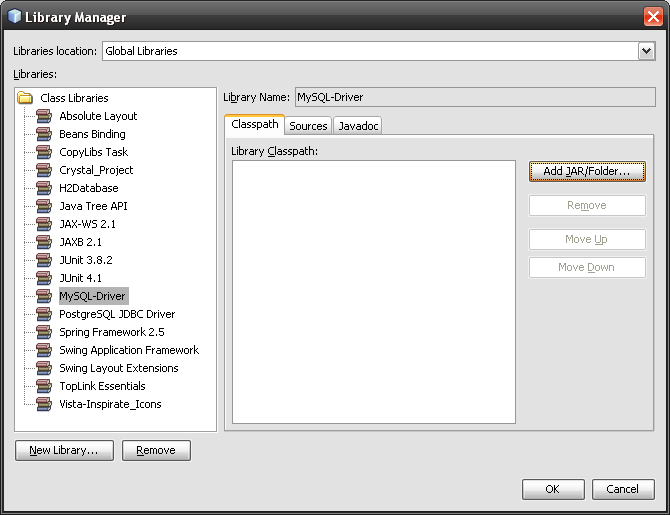
Task: Open the Libraries location dropdown
Action: (x=646, y=51)
